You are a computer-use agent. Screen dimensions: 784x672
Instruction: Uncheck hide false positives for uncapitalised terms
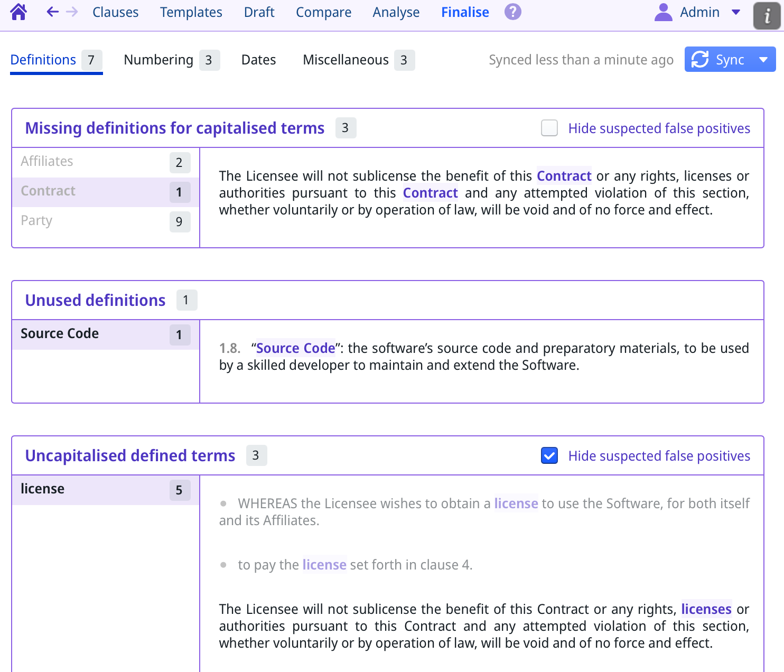(x=549, y=455)
